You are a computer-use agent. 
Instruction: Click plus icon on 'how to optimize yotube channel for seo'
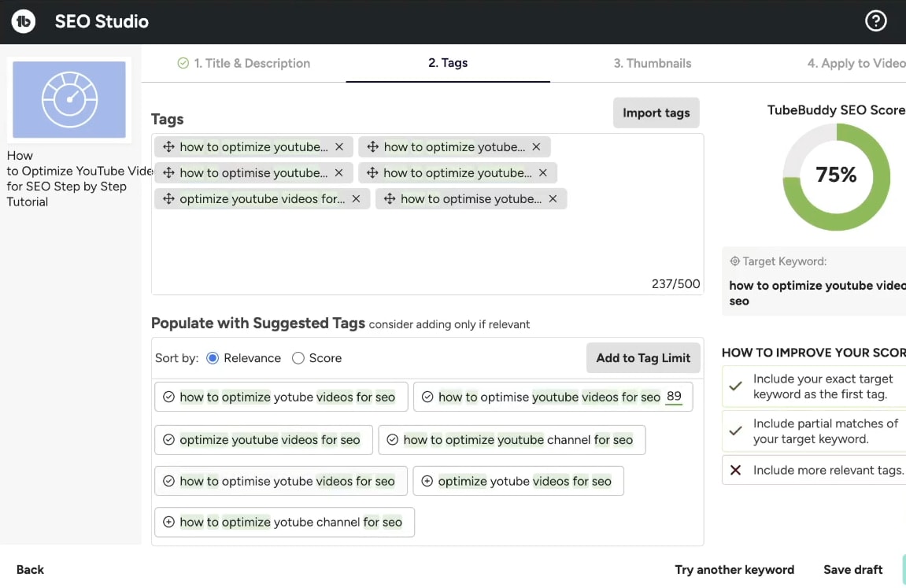(x=168, y=522)
